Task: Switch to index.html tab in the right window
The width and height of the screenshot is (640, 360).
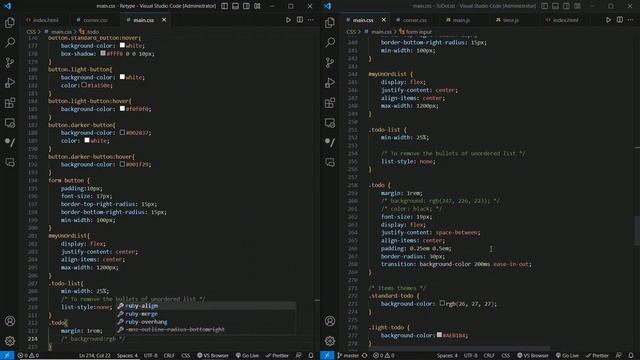Action: [x=565, y=20]
